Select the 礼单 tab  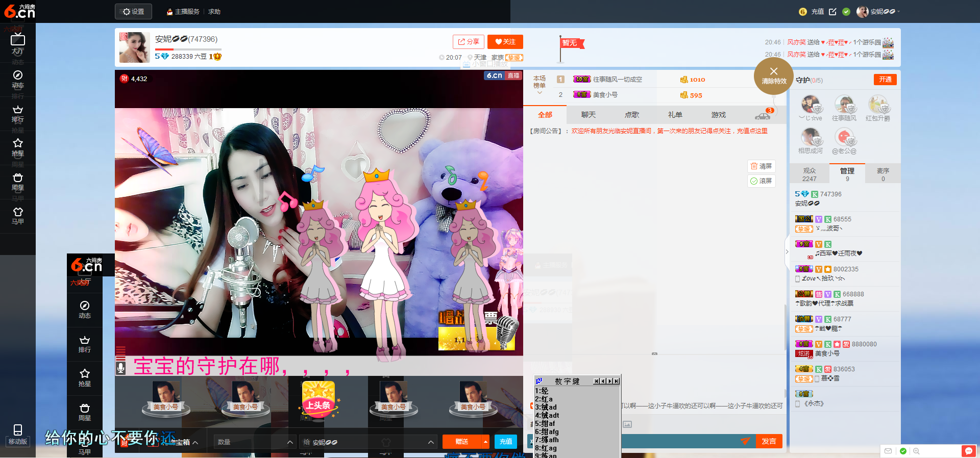[675, 115]
